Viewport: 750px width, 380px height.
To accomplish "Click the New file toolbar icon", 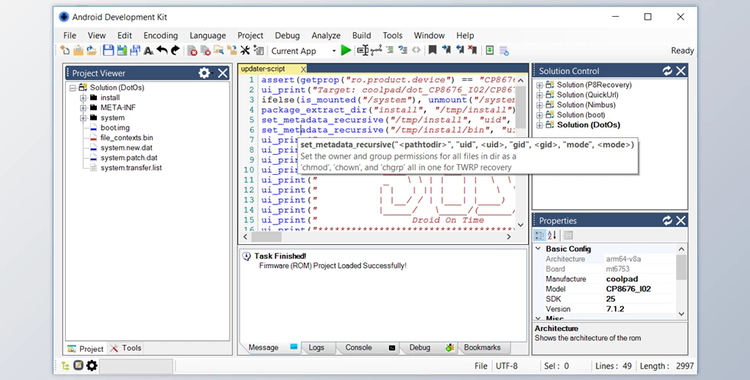I will [x=65, y=50].
